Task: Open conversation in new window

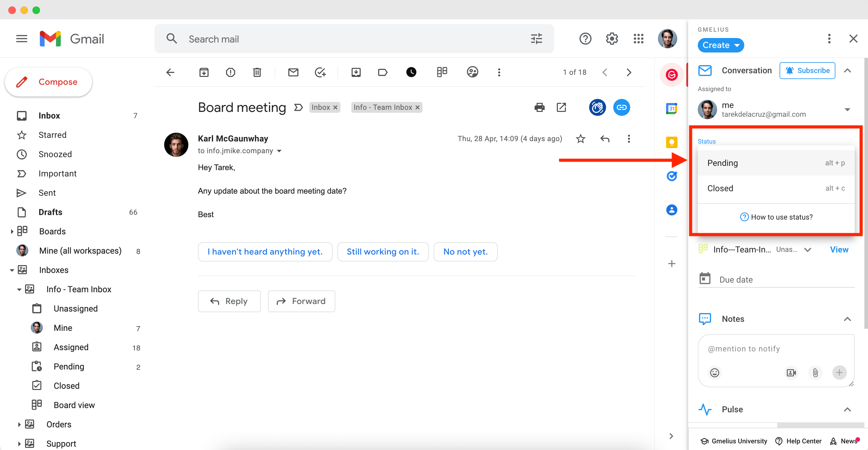Action: point(561,107)
